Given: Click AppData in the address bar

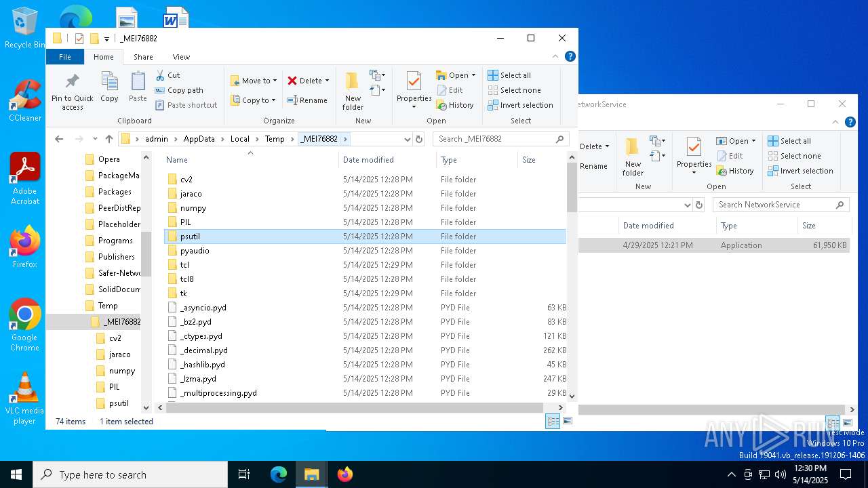Looking at the screenshot, I should (199, 139).
